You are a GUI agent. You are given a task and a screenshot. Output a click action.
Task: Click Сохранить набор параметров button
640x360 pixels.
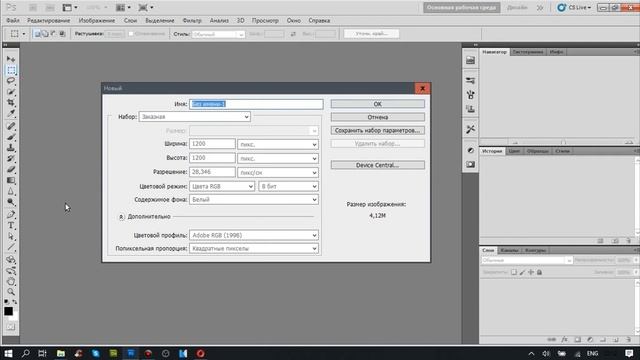coord(378,131)
